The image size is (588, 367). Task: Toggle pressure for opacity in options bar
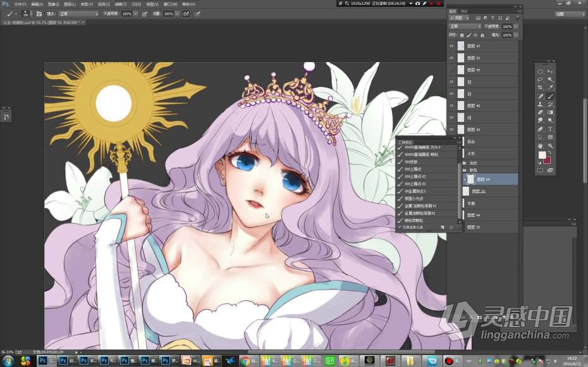pos(144,14)
